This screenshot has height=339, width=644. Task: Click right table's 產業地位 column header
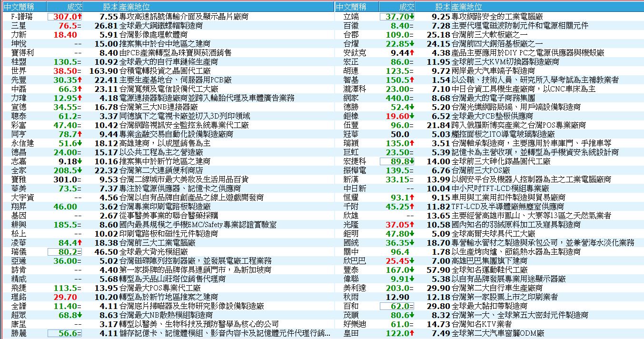[466, 7]
